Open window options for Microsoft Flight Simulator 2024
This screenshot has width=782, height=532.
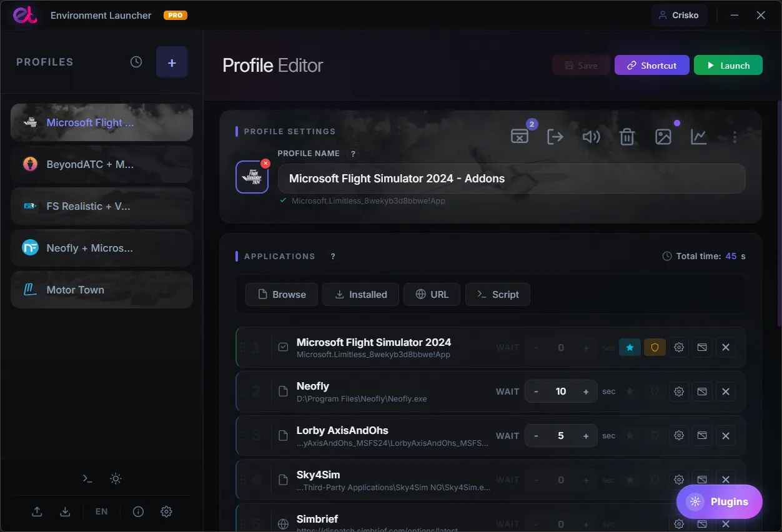click(x=702, y=347)
